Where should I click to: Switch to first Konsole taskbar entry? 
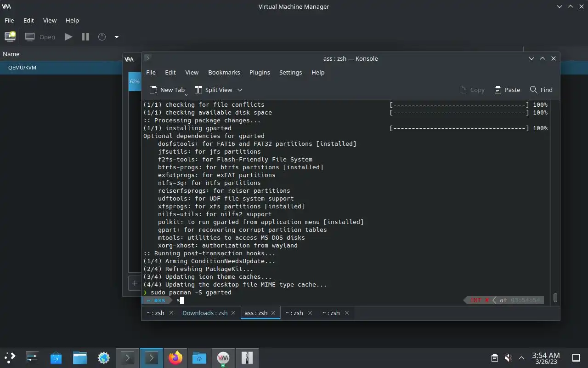tap(128, 357)
